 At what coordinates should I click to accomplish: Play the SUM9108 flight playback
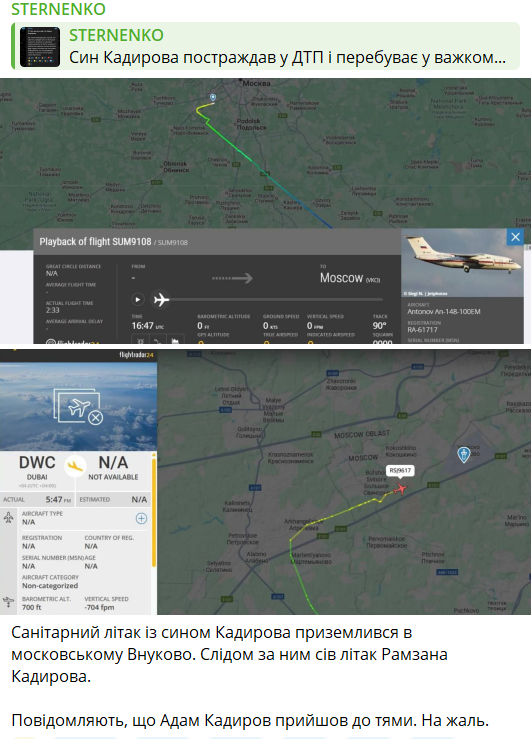(138, 299)
